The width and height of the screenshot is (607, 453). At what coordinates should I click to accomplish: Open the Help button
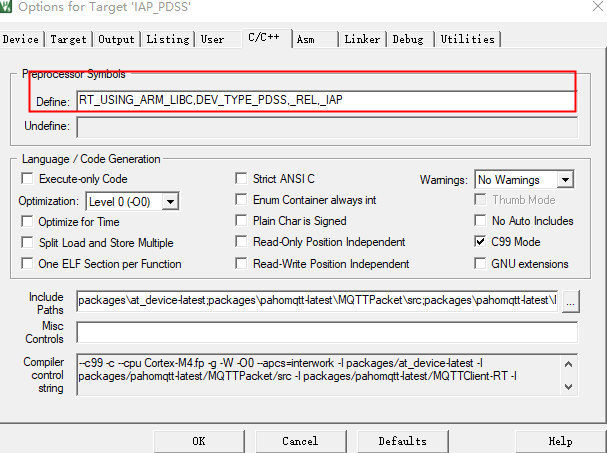[x=561, y=441]
